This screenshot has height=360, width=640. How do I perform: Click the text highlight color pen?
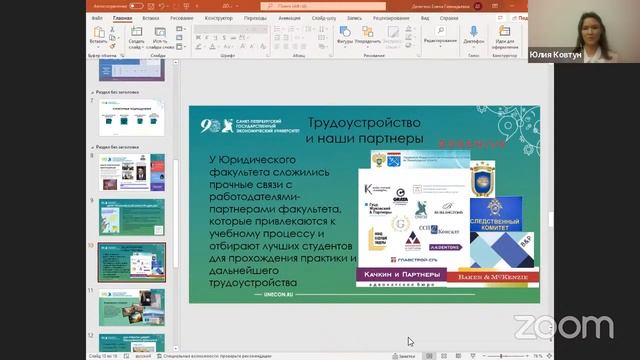point(198,47)
